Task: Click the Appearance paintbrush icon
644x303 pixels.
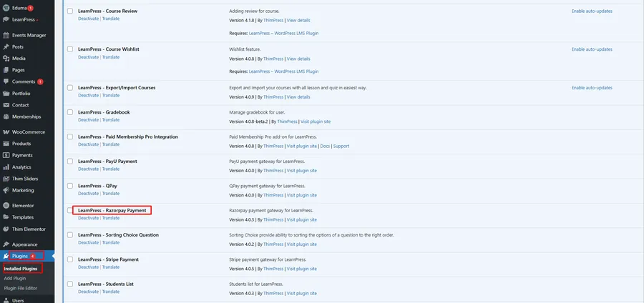Action: (x=6, y=244)
